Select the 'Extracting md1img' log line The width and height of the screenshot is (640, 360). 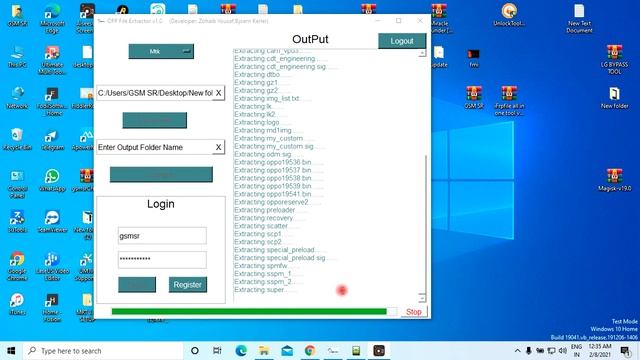point(269,131)
